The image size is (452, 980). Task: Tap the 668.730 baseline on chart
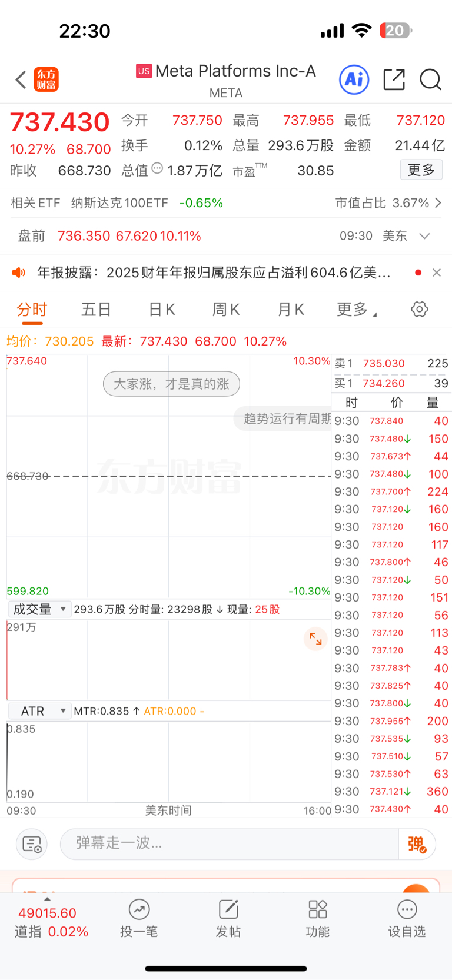click(27, 476)
